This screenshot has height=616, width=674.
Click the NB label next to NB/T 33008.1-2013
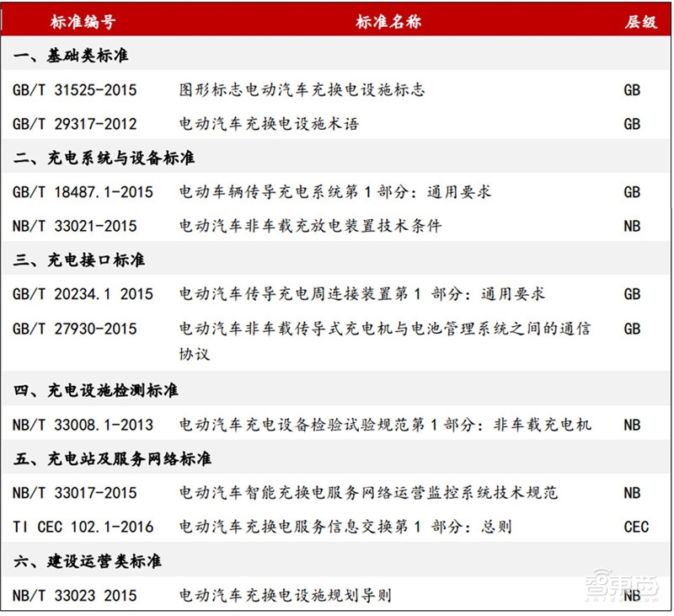(x=632, y=426)
